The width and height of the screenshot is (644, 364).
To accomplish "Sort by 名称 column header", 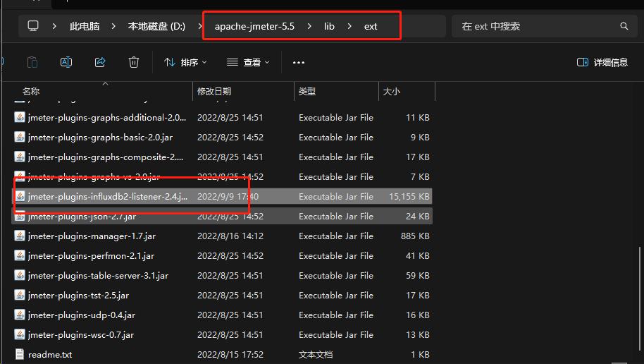I will coord(31,91).
